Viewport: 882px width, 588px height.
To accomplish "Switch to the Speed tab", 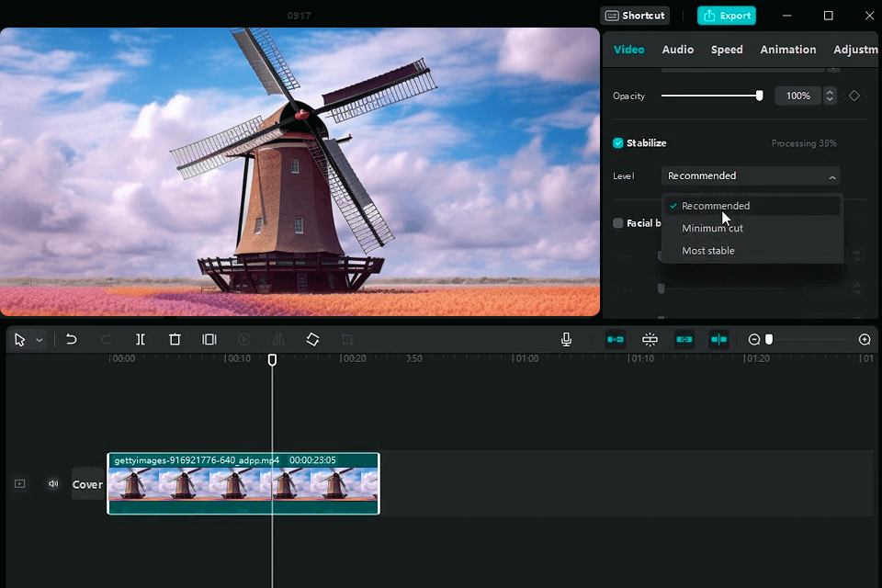I will [x=727, y=50].
